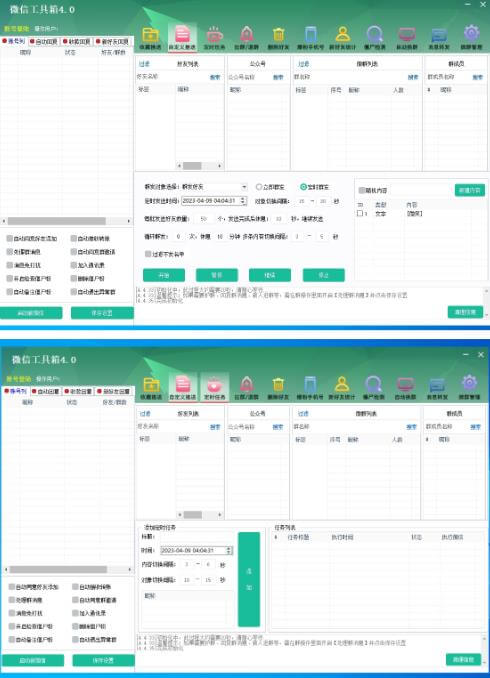Click 保存设置 button, lower window
This screenshot has height=678, width=490.
[x=103, y=660]
